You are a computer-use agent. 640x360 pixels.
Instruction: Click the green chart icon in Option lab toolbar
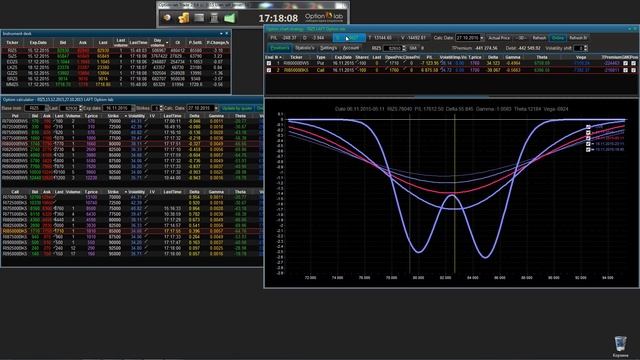[x=230, y=18]
